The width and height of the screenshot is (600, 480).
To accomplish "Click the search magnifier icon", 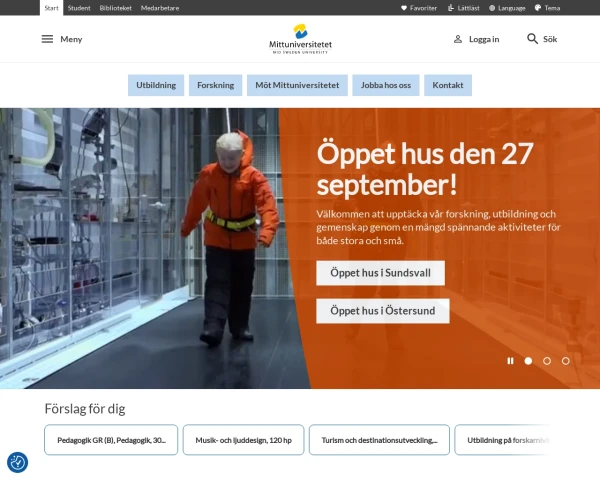I will [532, 39].
